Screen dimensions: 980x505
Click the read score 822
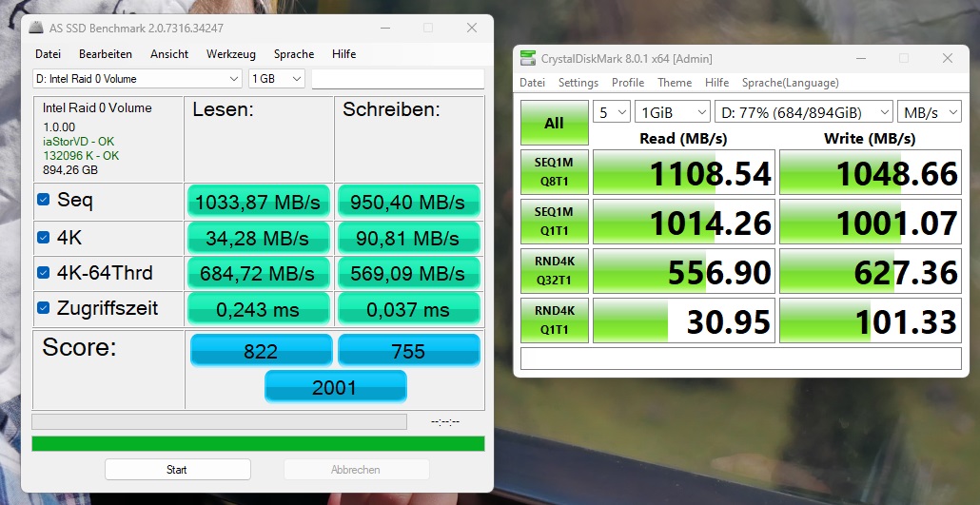click(262, 350)
